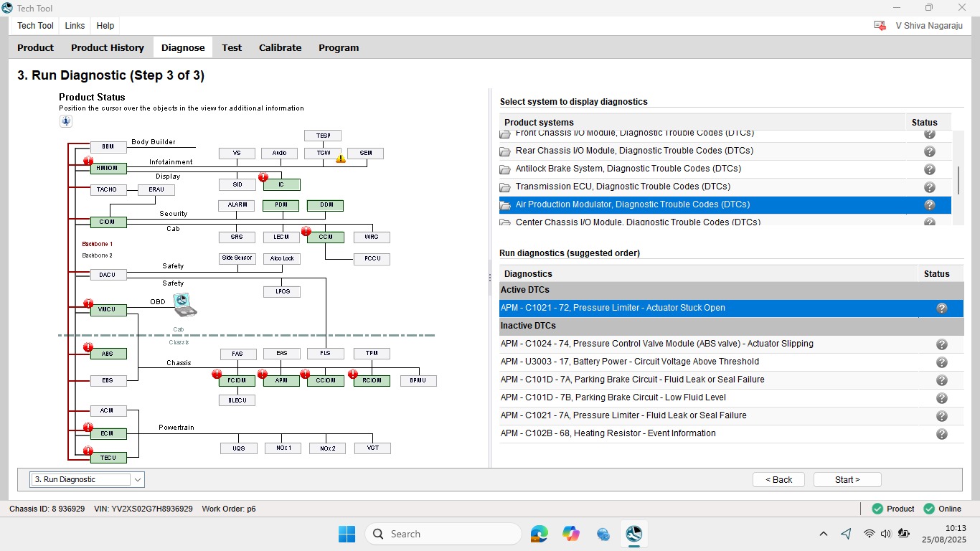Launch Microsoft Edge from the taskbar
980x551 pixels.
coord(539,534)
